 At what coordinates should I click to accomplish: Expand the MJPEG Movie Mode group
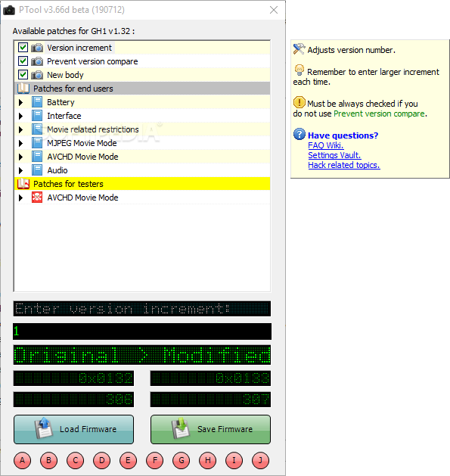tap(20, 143)
